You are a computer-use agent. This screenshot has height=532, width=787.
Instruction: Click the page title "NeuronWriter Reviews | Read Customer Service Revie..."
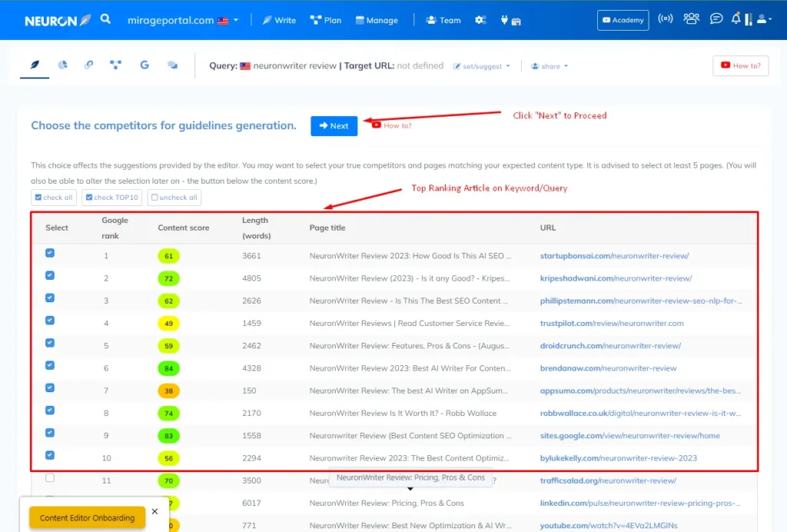point(410,323)
